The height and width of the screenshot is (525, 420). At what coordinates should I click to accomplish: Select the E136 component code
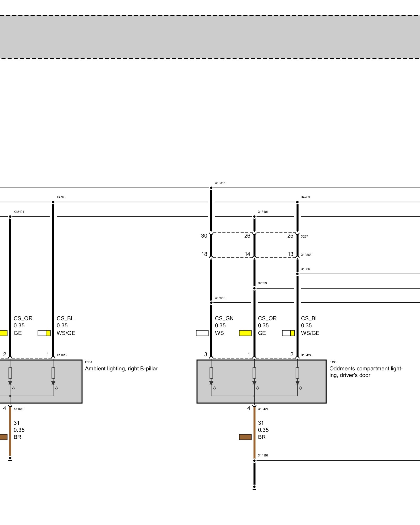tap(333, 362)
